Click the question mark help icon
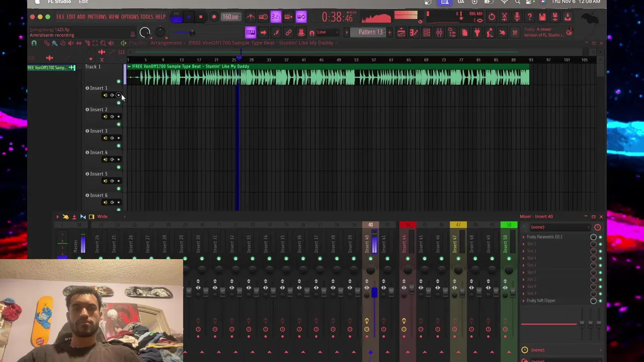Viewport: 644px width, 362px height. 529,17
